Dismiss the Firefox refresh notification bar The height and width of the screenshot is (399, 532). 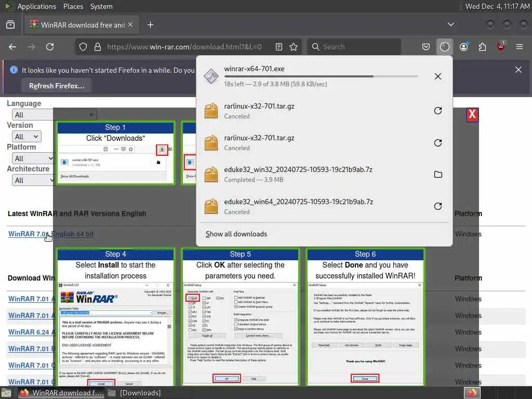[x=518, y=70]
